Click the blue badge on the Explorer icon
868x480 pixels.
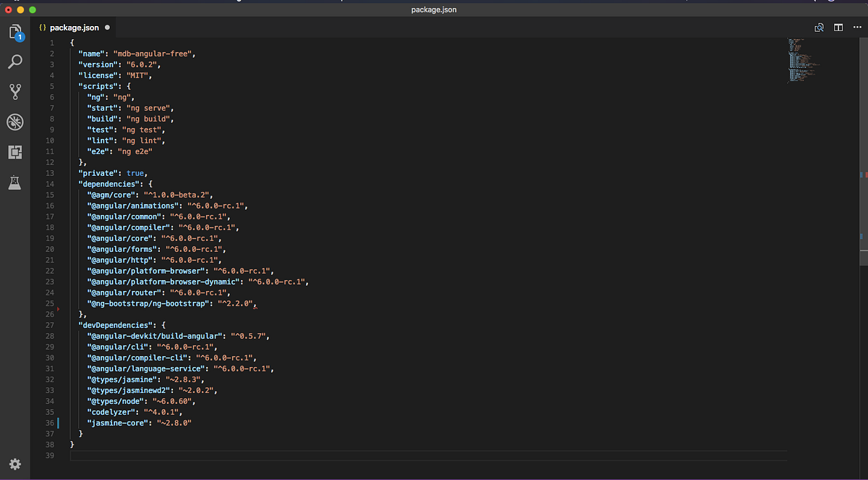pos(22,38)
